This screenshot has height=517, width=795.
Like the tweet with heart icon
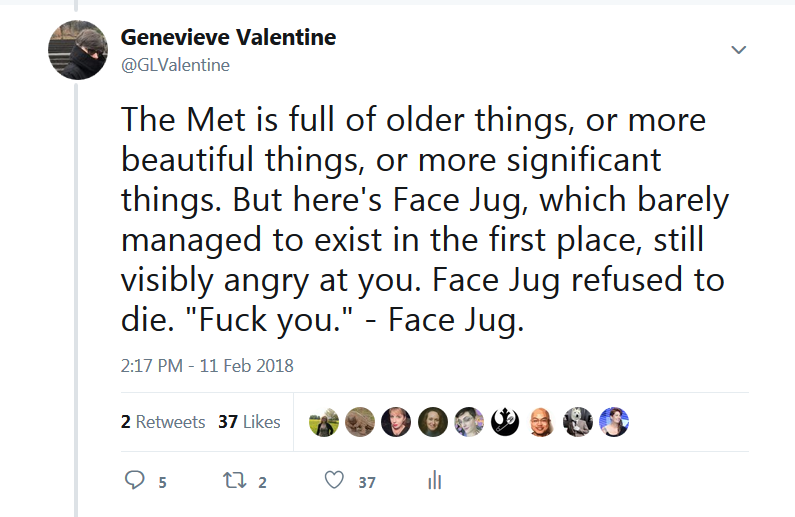[334, 481]
